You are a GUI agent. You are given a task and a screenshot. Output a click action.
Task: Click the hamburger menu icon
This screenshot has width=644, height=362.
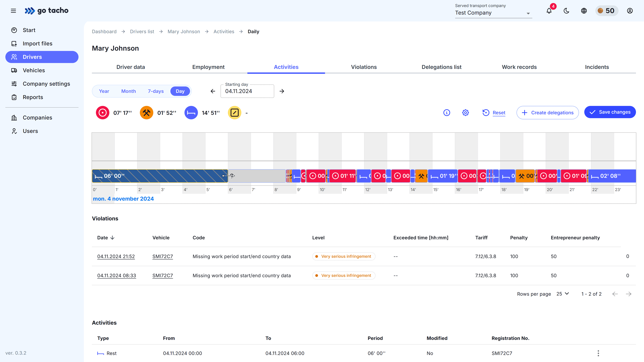coord(13,11)
